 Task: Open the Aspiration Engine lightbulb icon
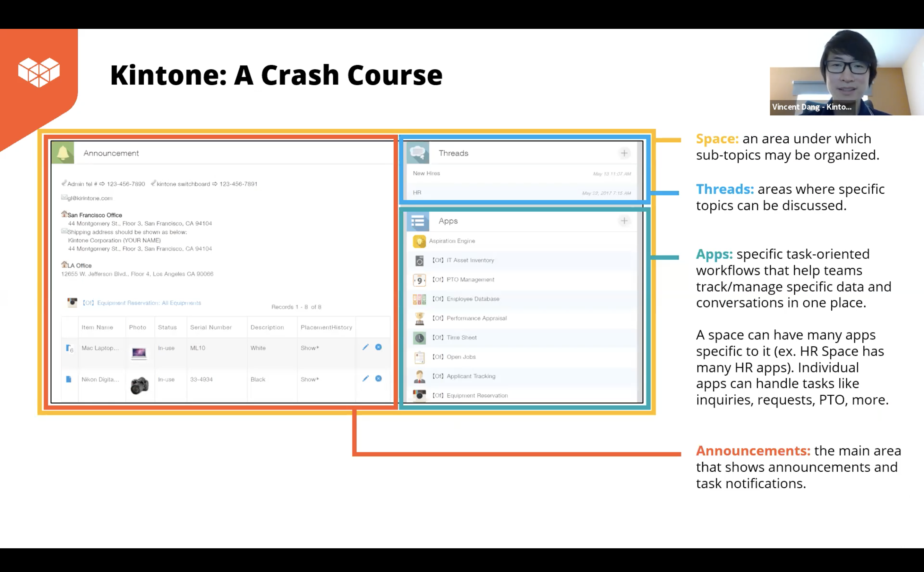(419, 241)
